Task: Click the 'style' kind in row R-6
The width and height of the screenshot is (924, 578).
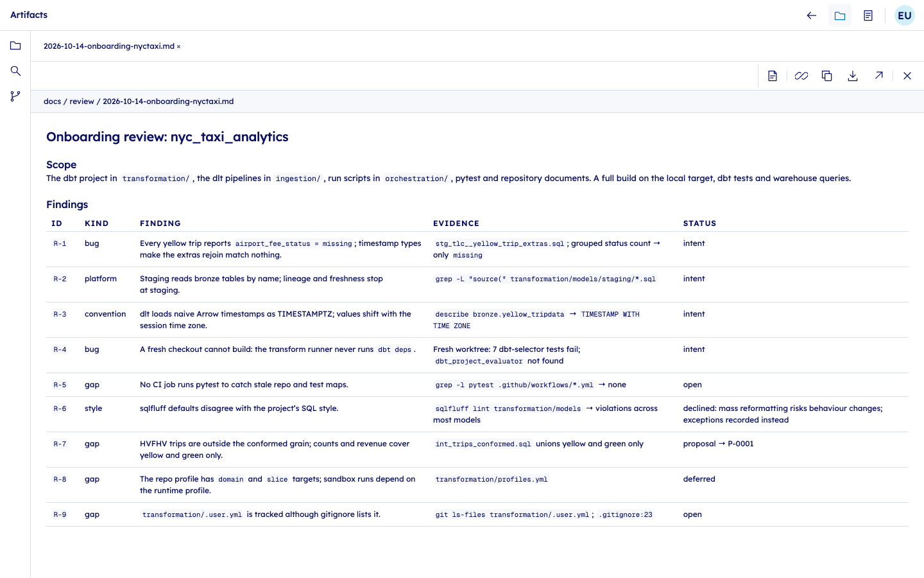Action: click(94, 408)
